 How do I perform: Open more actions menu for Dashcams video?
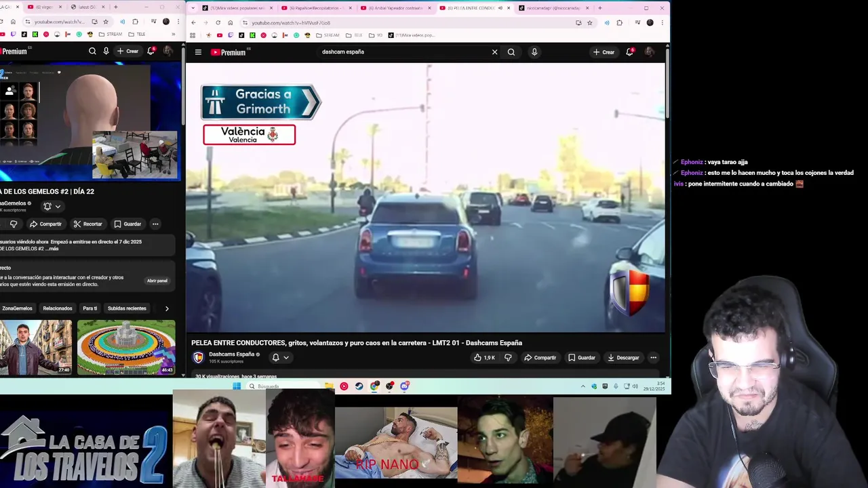[x=653, y=358]
